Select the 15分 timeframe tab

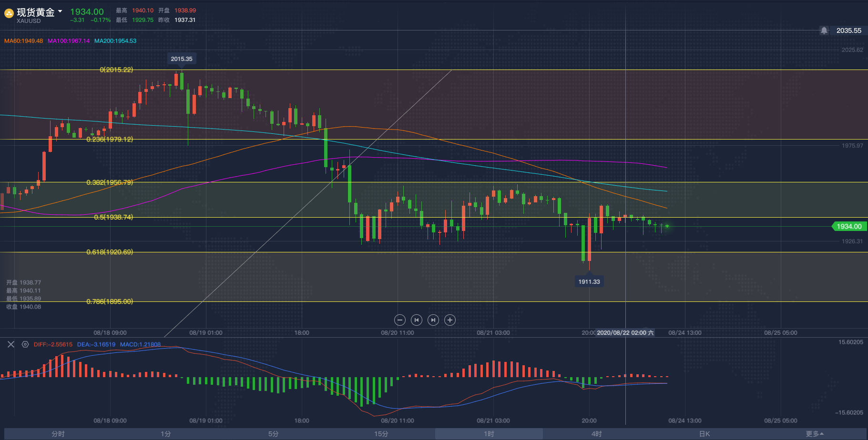pos(381,434)
